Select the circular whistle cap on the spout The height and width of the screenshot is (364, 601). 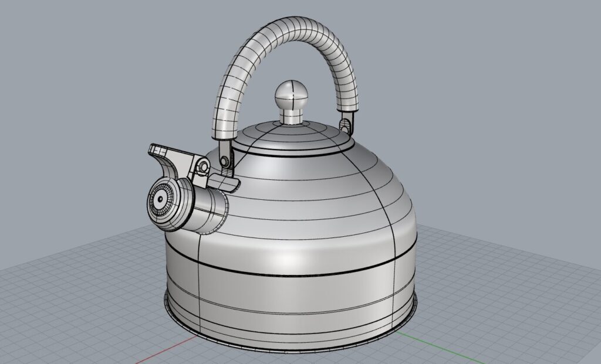click(160, 200)
